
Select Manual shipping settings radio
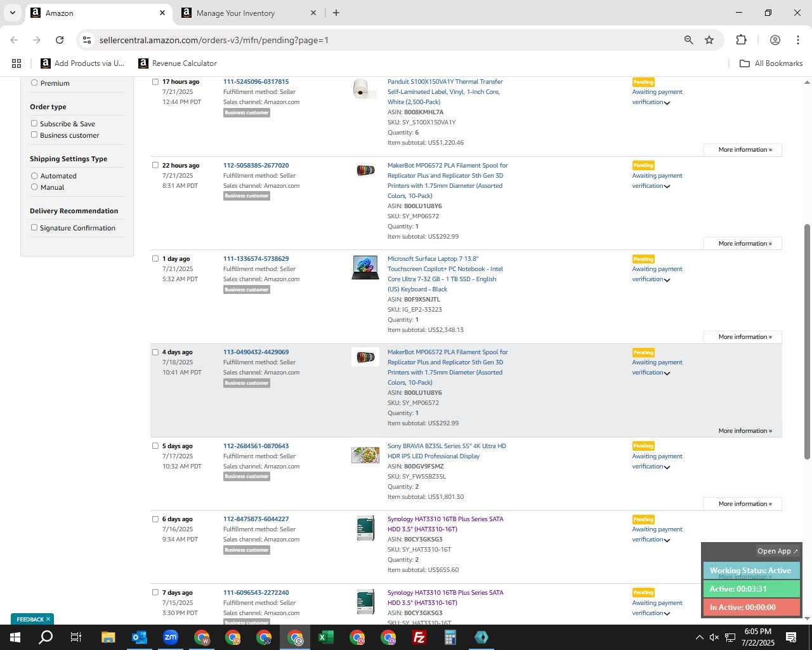[34, 187]
